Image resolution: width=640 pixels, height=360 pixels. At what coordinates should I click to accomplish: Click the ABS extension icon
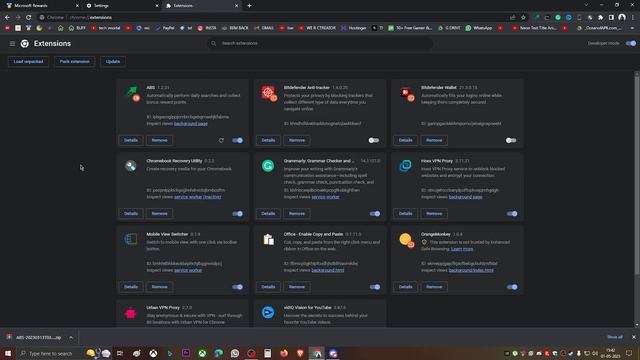coord(133,94)
